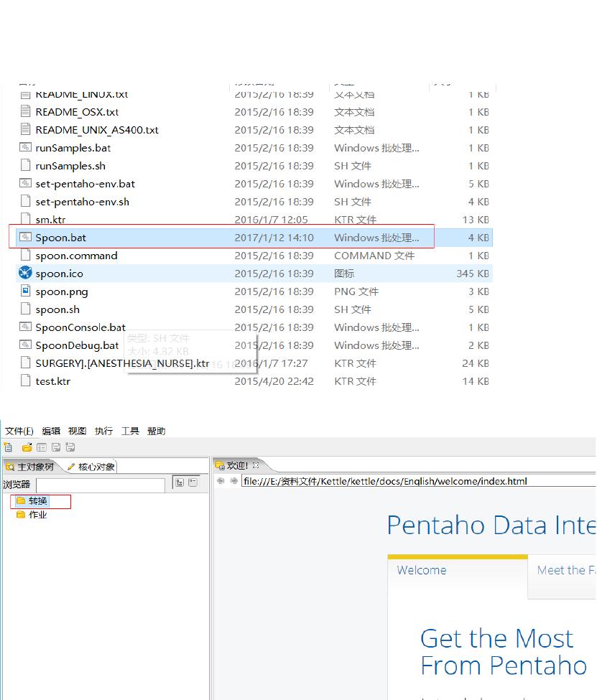Click the 345 KB size of spoon.ico
597x700 pixels.
pos(472,274)
